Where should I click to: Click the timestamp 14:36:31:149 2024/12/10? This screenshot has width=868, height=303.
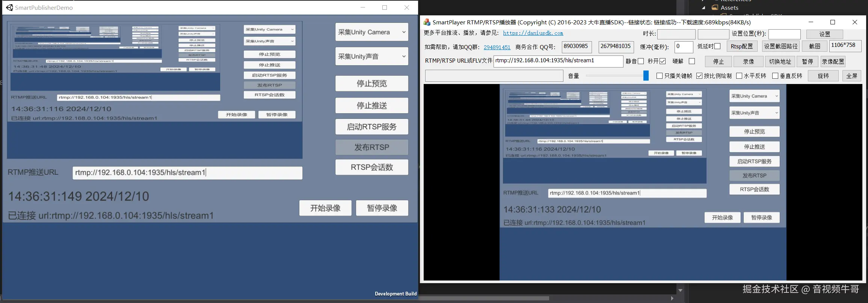click(78, 196)
